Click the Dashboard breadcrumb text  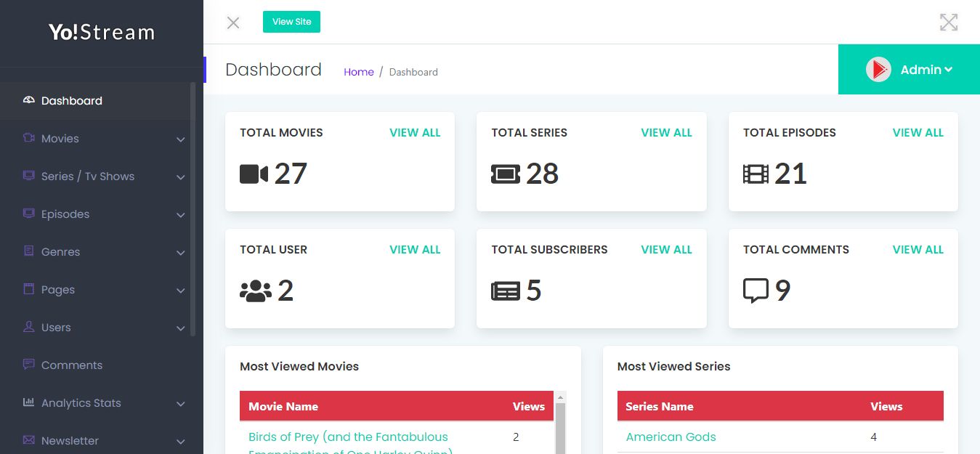click(x=413, y=72)
